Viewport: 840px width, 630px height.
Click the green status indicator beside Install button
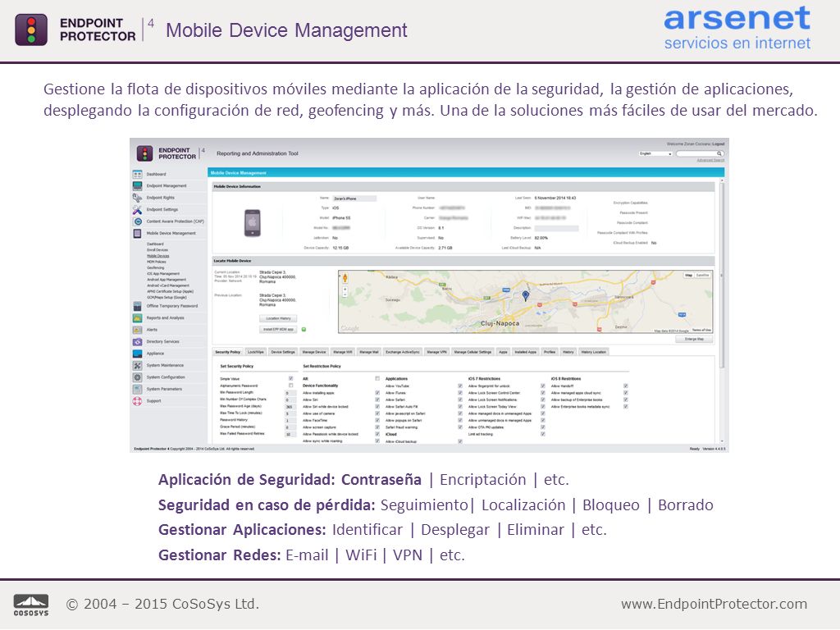point(304,330)
